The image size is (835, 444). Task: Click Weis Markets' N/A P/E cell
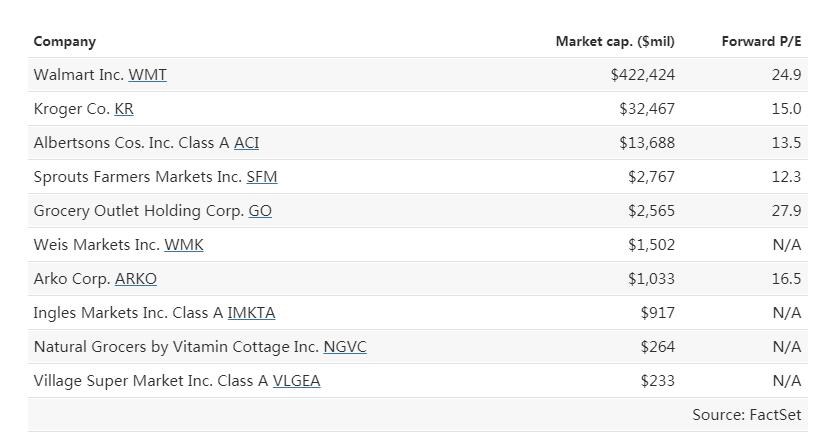click(x=787, y=245)
